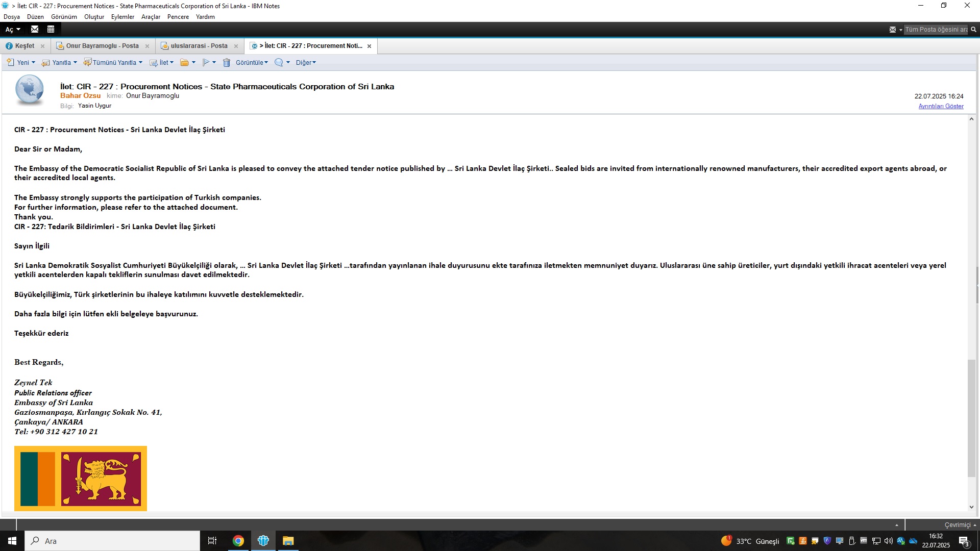Click the volume speaker tray icon
This screenshot has height=551, width=980.
click(x=889, y=541)
